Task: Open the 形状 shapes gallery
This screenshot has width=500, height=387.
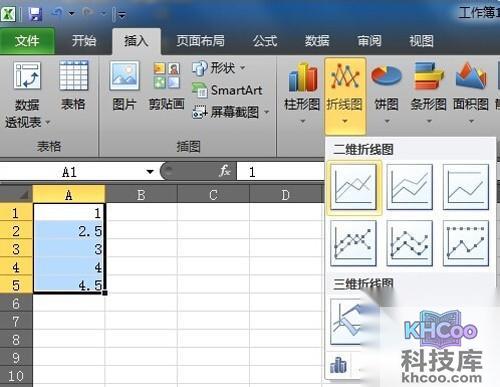Action: 219,68
